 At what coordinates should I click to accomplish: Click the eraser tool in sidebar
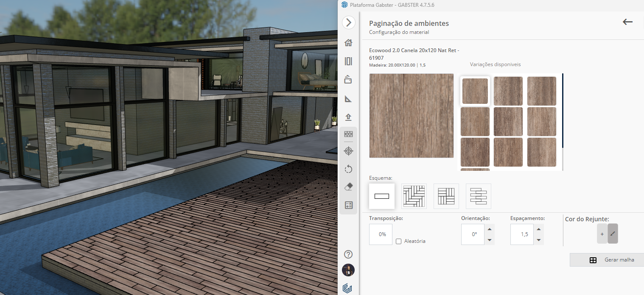tap(348, 187)
